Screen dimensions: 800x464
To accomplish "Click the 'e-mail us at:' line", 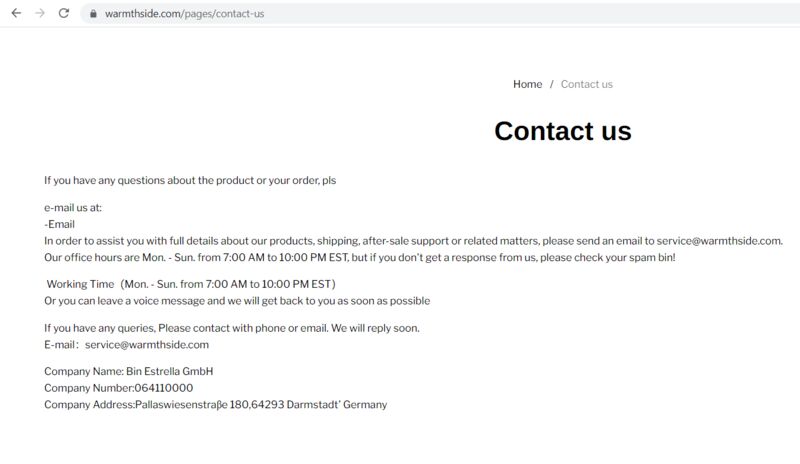I will coord(73,208).
